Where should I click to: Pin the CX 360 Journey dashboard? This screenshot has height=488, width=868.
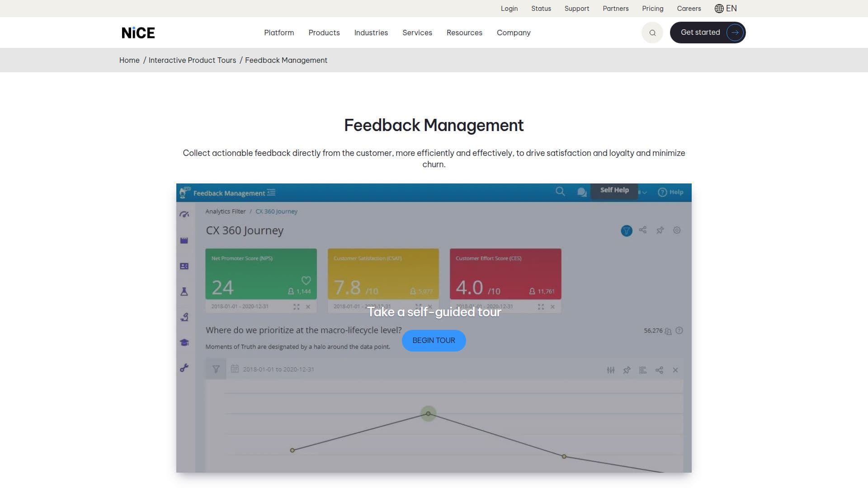click(660, 230)
